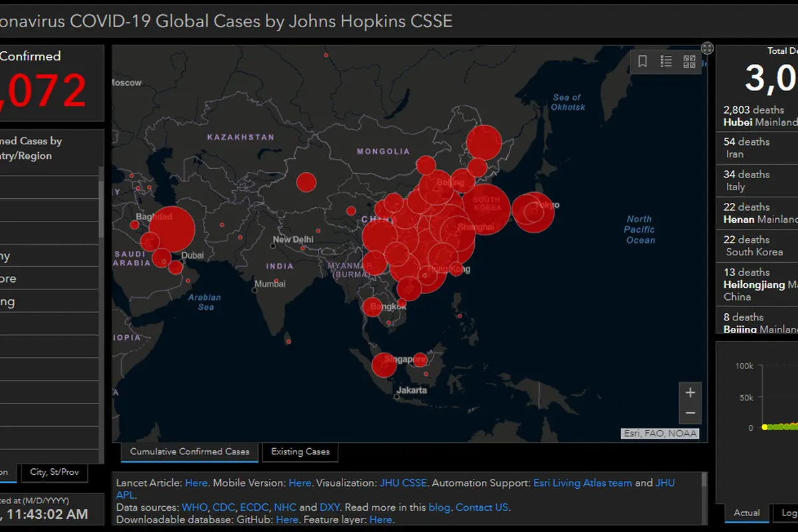Switch to Cumulative Confirmed Cases tab
Image resolution: width=798 pixels, height=532 pixels.
click(x=190, y=452)
